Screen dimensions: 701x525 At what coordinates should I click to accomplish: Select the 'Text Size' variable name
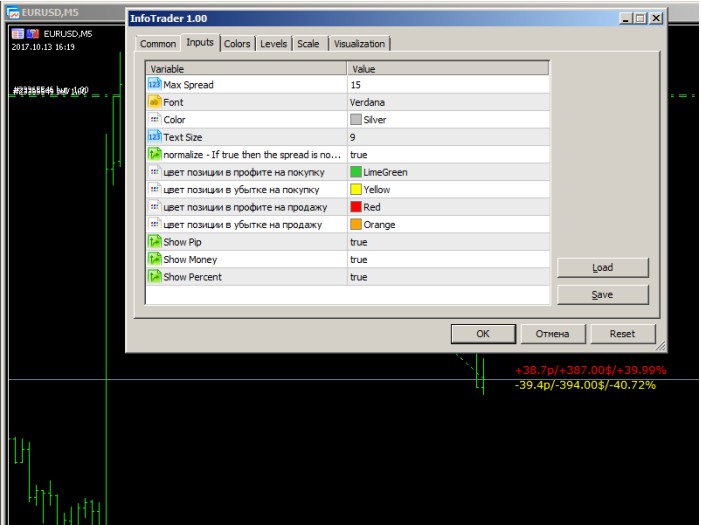click(182, 137)
